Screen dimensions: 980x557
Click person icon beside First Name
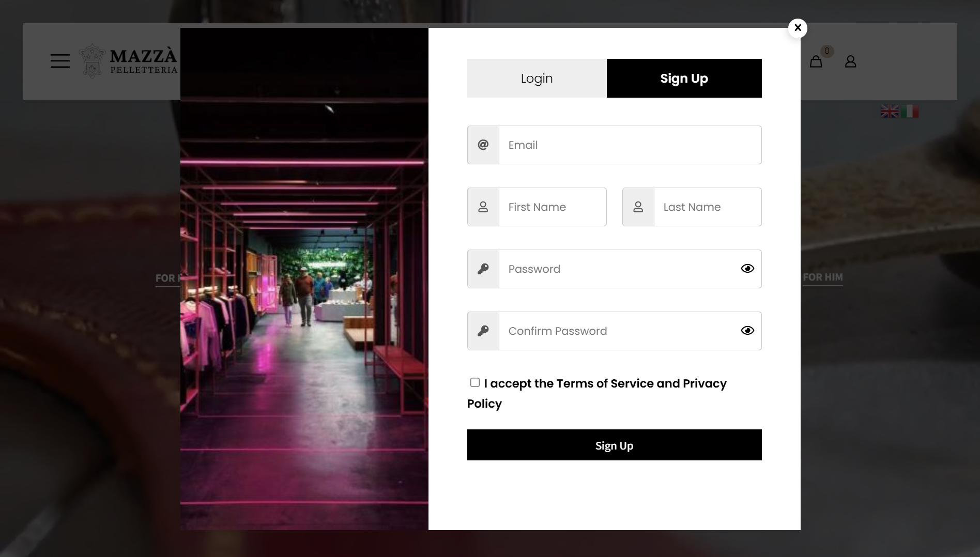483,207
